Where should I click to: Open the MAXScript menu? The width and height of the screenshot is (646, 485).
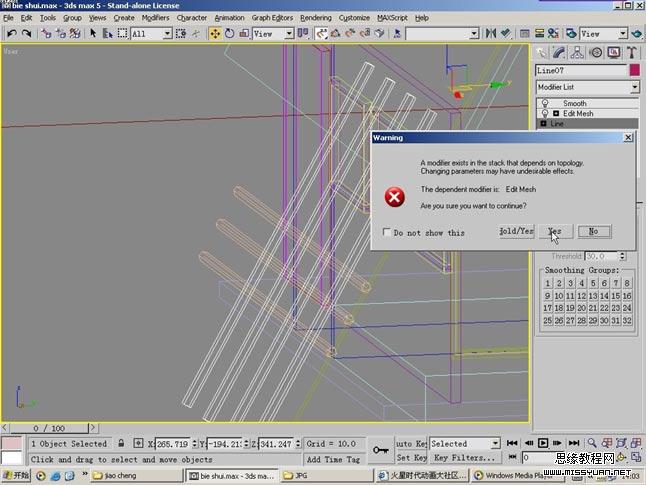(x=392, y=18)
